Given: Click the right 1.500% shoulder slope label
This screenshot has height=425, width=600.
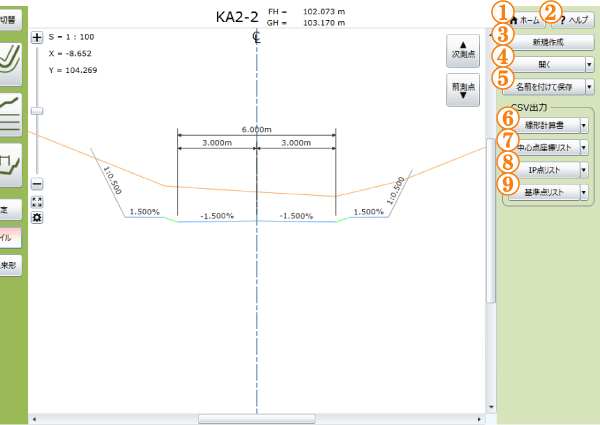Looking at the screenshot, I should click(368, 212).
